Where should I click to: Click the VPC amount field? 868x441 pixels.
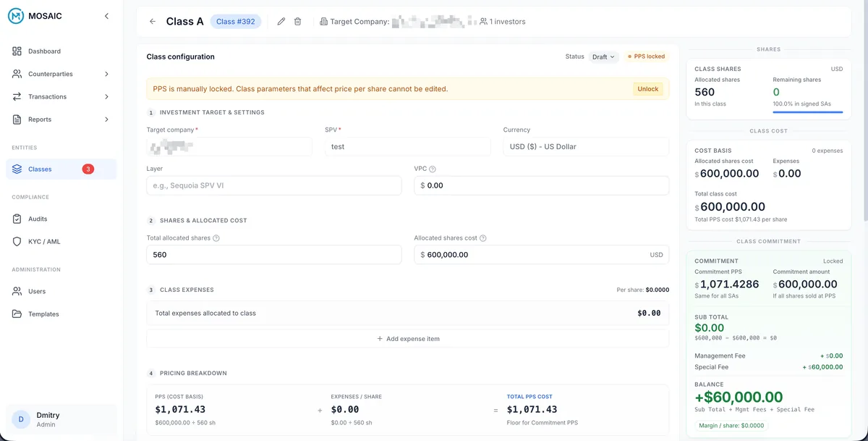[542, 185]
